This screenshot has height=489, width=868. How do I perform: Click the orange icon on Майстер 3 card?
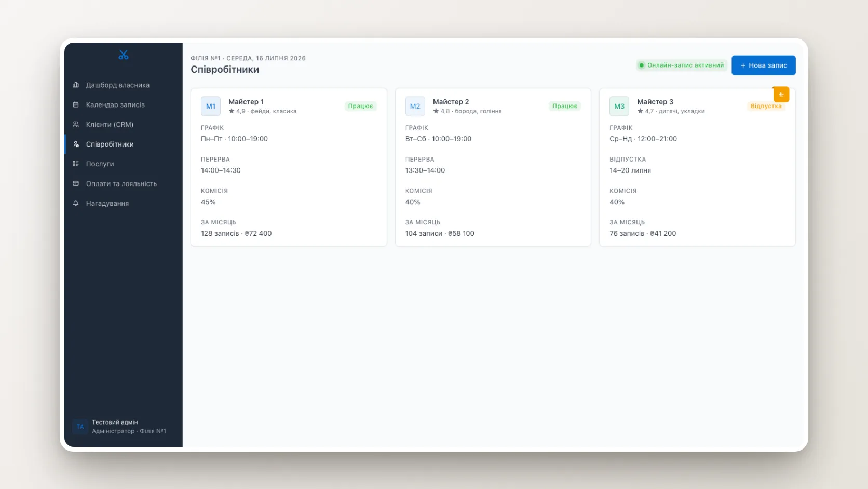781,94
